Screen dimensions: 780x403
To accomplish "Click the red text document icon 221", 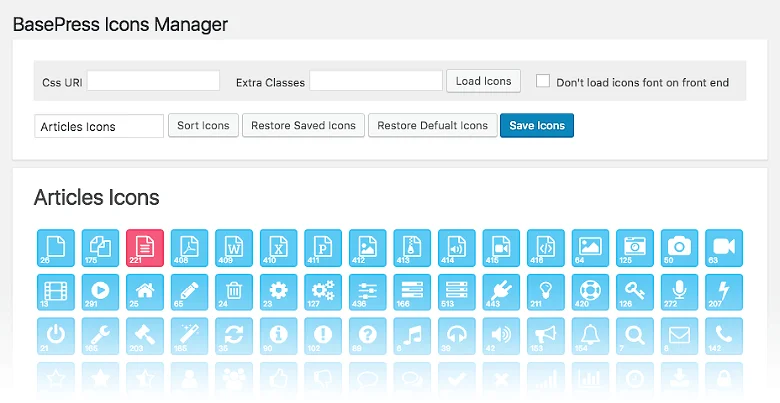I will pos(145,248).
